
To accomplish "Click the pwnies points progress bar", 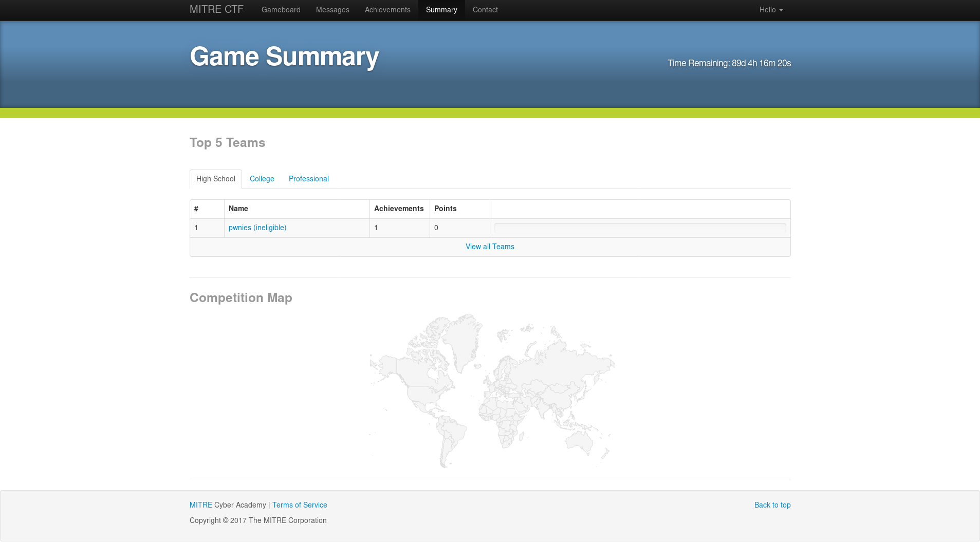I will [x=640, y=228].
